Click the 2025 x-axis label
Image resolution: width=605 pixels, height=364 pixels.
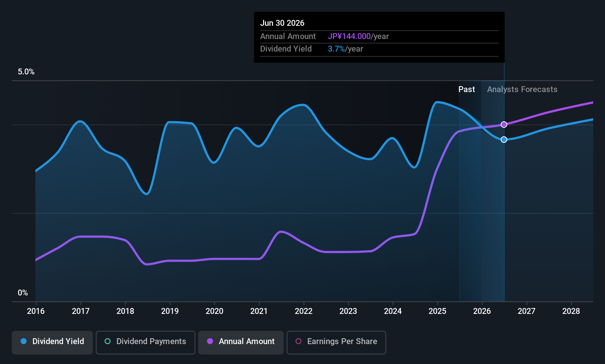click(x=437, y=311)
